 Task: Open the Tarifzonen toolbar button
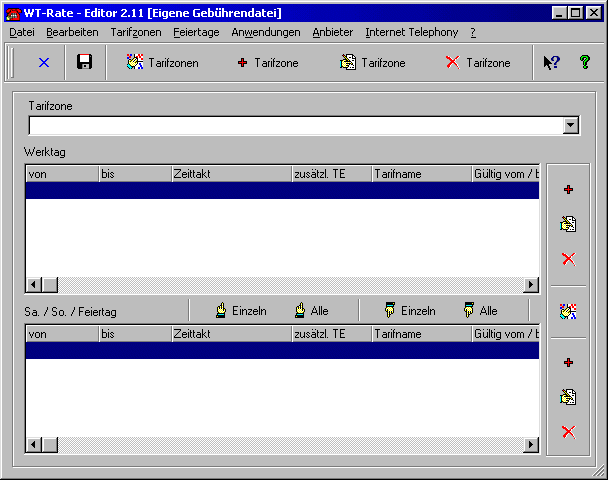[x=162, y=62]
